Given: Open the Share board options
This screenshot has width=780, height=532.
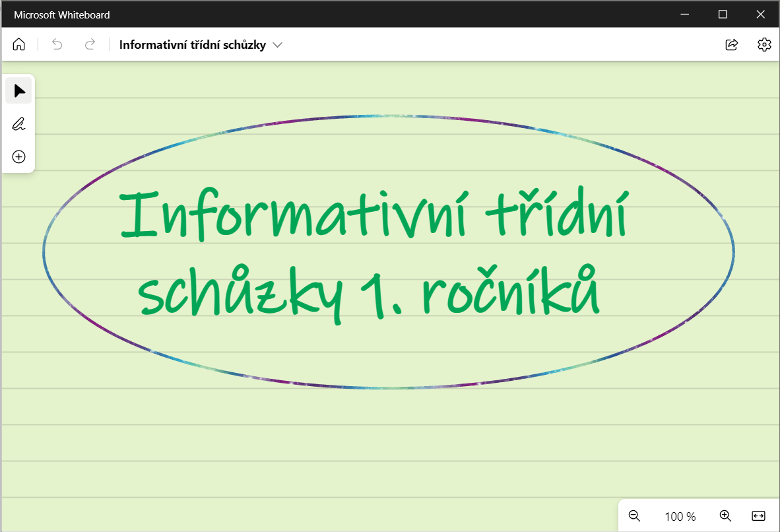Looking at the screenshot, I should pyautogui.click(x=731, y=45).
